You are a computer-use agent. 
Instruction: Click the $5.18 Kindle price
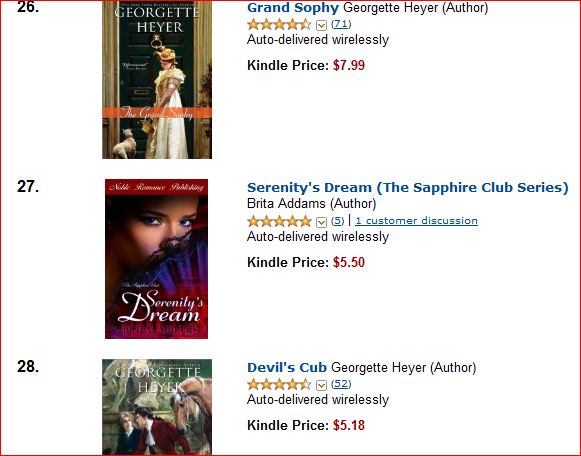(x=349, y=425)
